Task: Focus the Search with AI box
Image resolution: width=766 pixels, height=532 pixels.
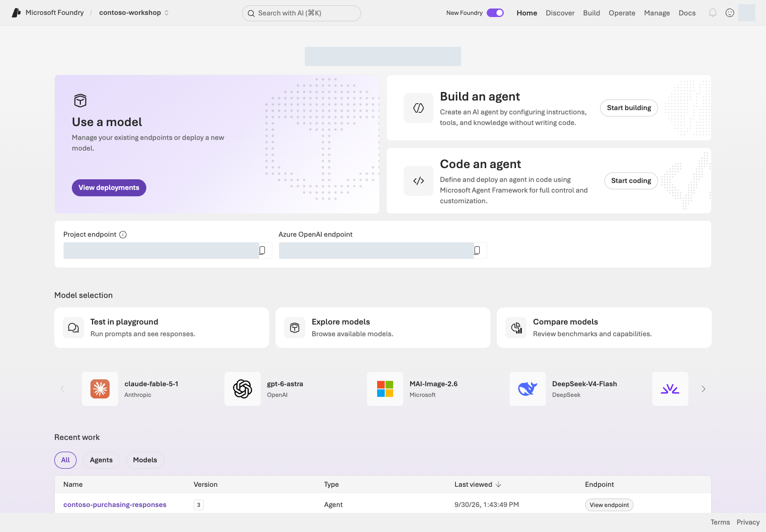Action: point(302,13)
